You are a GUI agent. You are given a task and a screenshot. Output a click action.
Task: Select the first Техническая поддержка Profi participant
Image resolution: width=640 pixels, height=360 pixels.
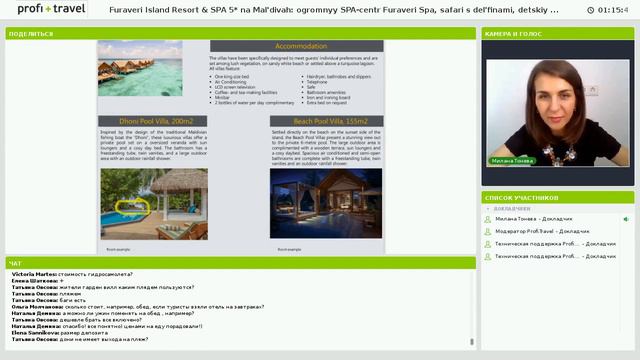tap(555, 244)
